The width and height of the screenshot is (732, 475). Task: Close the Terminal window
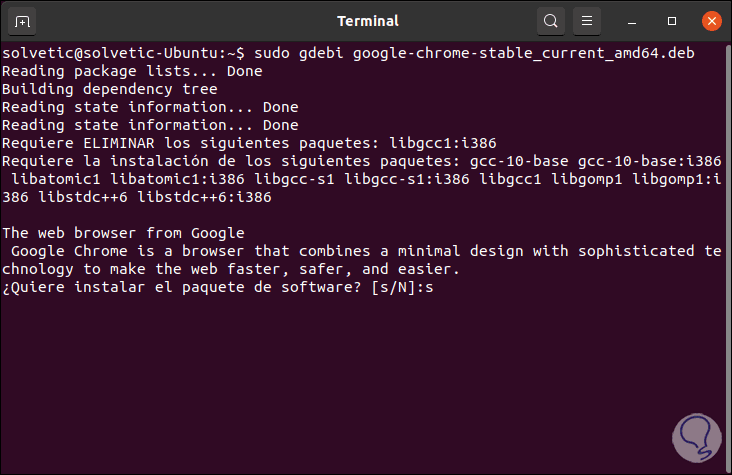[x=711, y=20]
